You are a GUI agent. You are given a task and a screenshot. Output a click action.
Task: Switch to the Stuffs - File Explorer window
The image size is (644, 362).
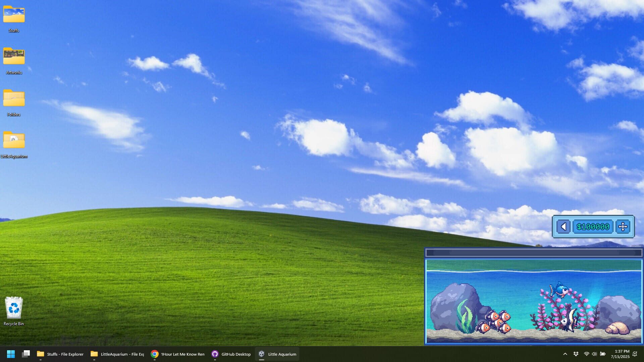point(60,354)
